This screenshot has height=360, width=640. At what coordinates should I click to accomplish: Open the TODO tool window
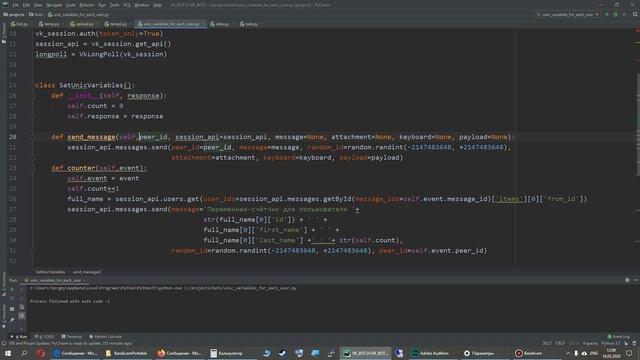(44, 337)
